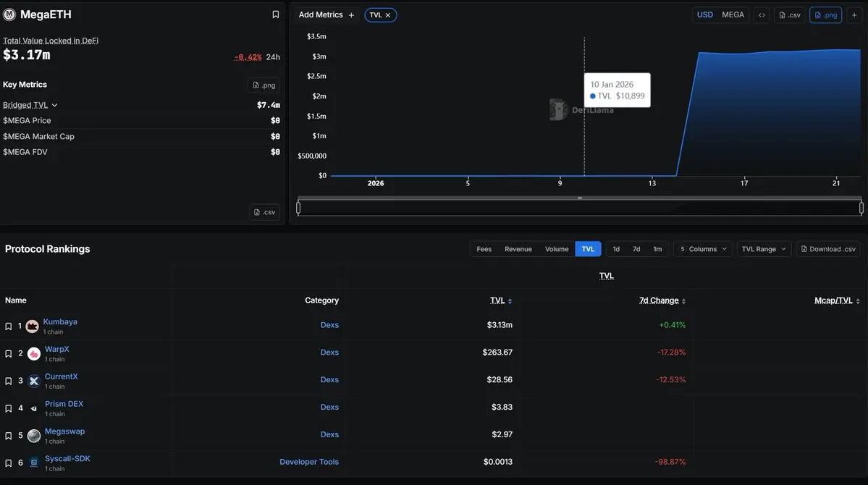
Task: Open the Kumbaya protocol link
Action: [60, 321]
